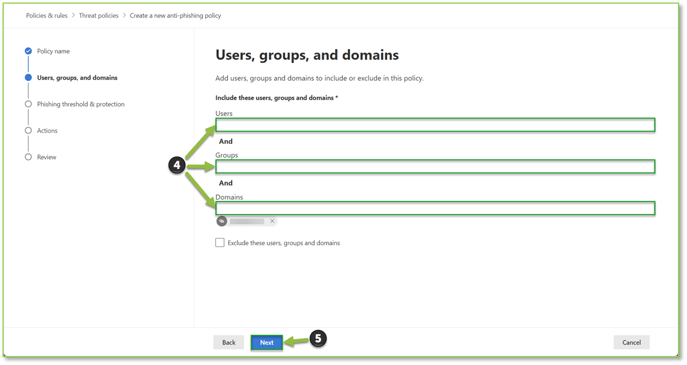Image resolution: width=687 pixels, height=365 pixels.
Task: Enable Exclude these users, groups and domains
Action: (220, 243)
